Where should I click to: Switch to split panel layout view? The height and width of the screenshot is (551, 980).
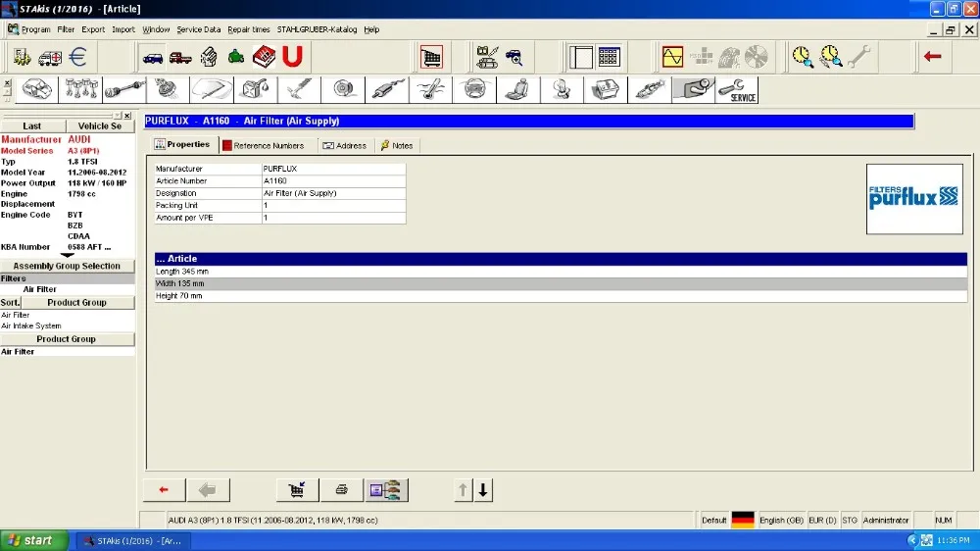point(580,57)
